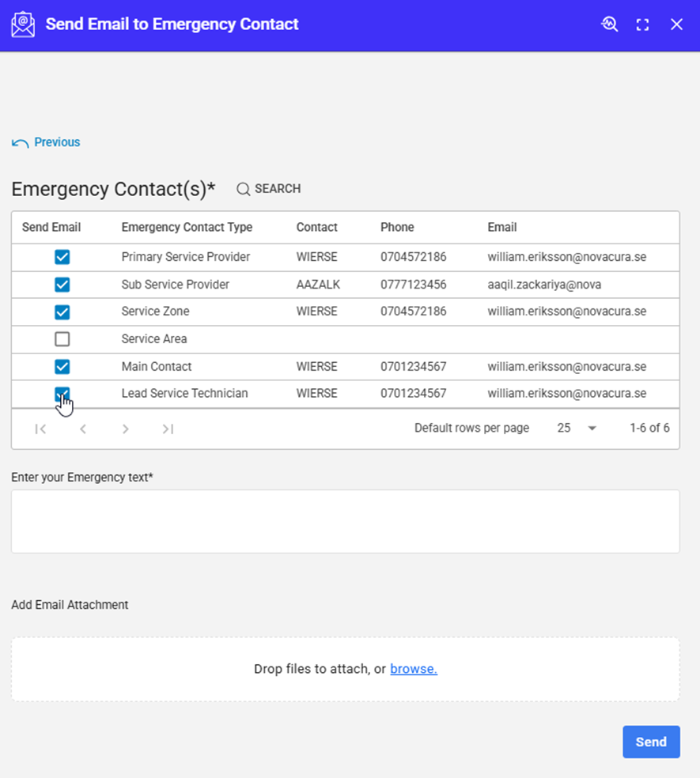Jump to last page of contacts

168,429
